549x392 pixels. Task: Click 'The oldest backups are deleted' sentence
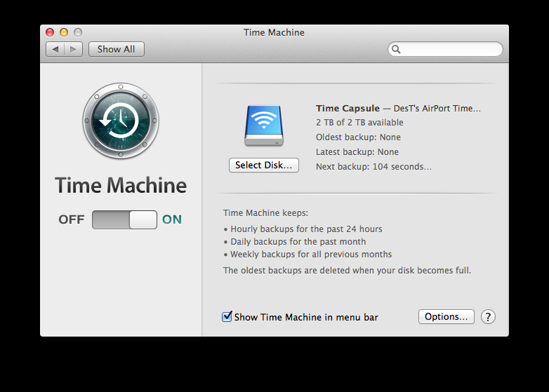[347, 270]
